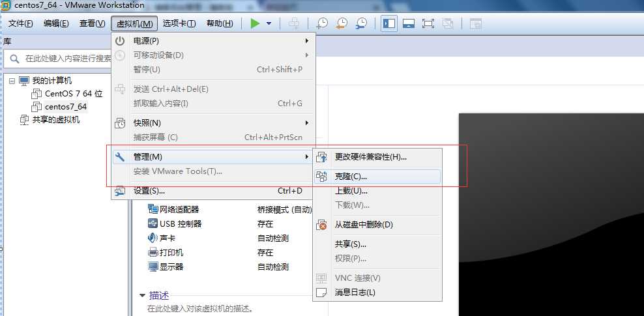This screenshot has height=316, width=644.
Task: Click the 虚拟机(M) menu
Action: click(x=134, y=23)
